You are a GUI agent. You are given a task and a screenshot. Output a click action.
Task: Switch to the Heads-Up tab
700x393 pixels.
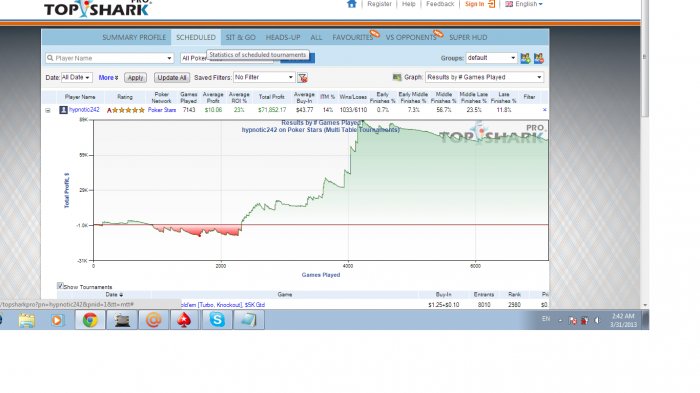click(x=283, y=38)
